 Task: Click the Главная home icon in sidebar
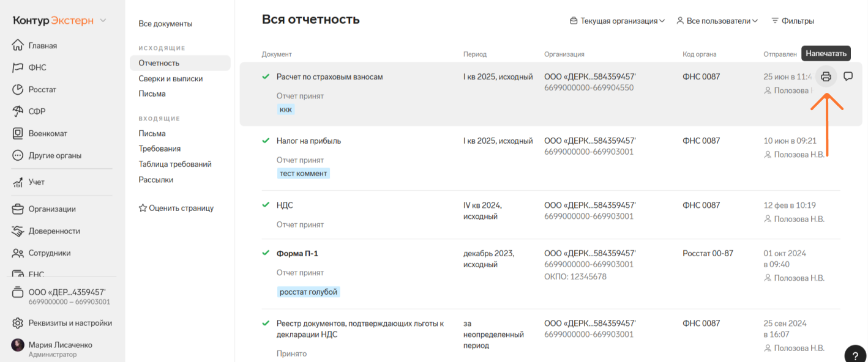tap(18, 45)
